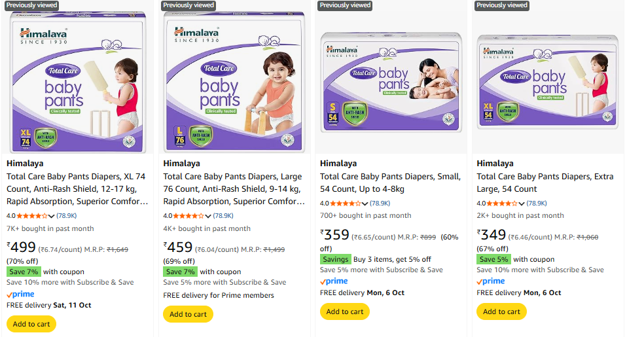Image resolution: width=644 pixels, height=337 pixels.
Task: Expand rating chevron for Small 54 Count diapers
Action: pos(365,204)
